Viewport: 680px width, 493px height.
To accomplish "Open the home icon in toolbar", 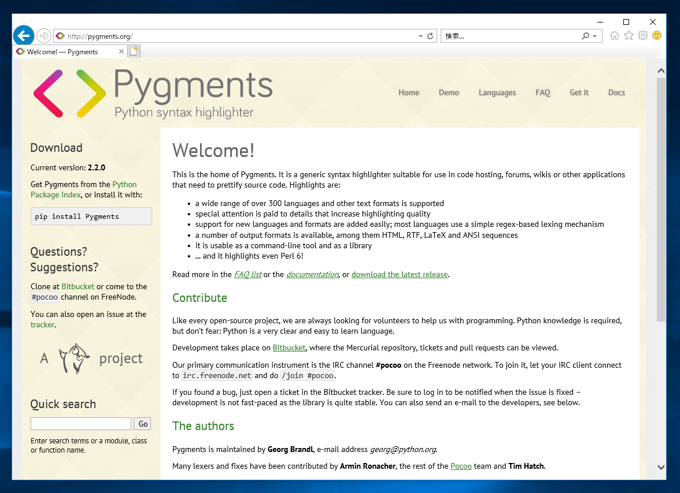I will pos(614,36).
